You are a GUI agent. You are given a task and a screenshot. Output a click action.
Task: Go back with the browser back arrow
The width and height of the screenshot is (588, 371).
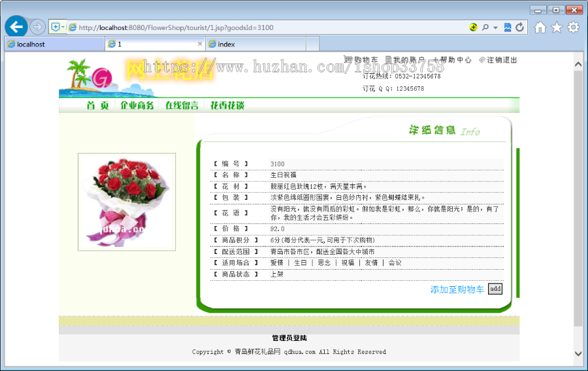pos(16,27)
